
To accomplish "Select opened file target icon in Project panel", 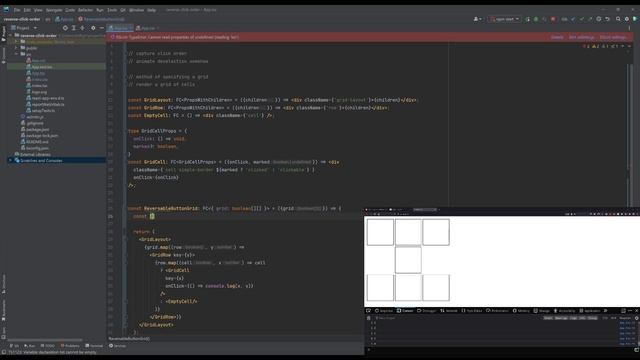I will point(65,28).
